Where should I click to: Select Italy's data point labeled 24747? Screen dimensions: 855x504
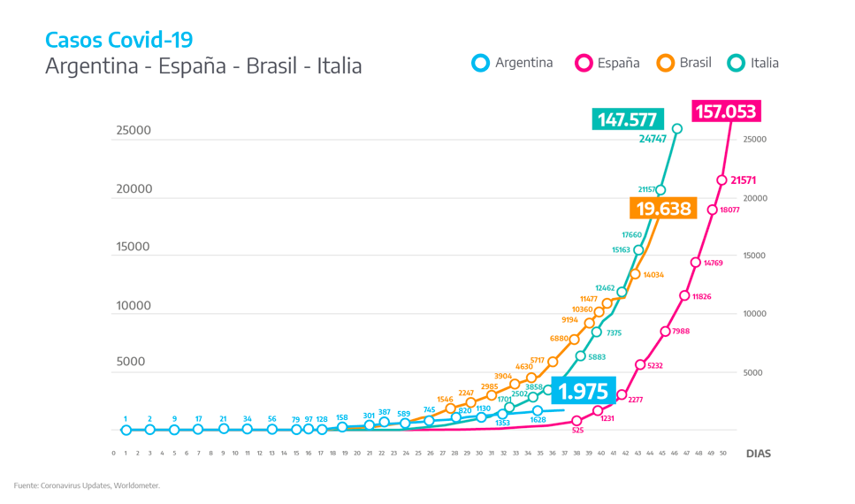tap(677, 129)
